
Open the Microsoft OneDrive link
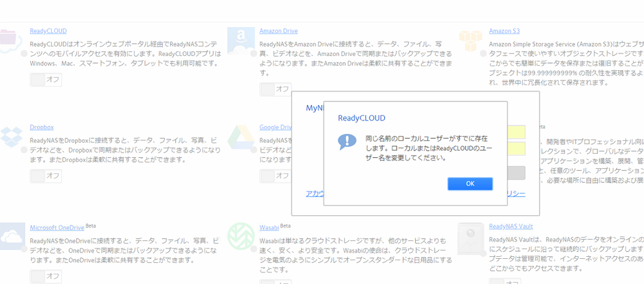[x=57, y=227]
